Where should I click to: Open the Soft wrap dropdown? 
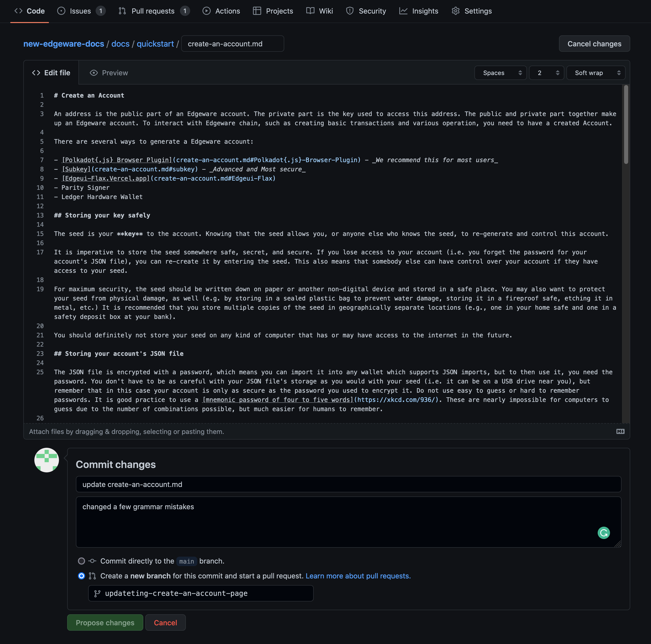click(595, 73)
